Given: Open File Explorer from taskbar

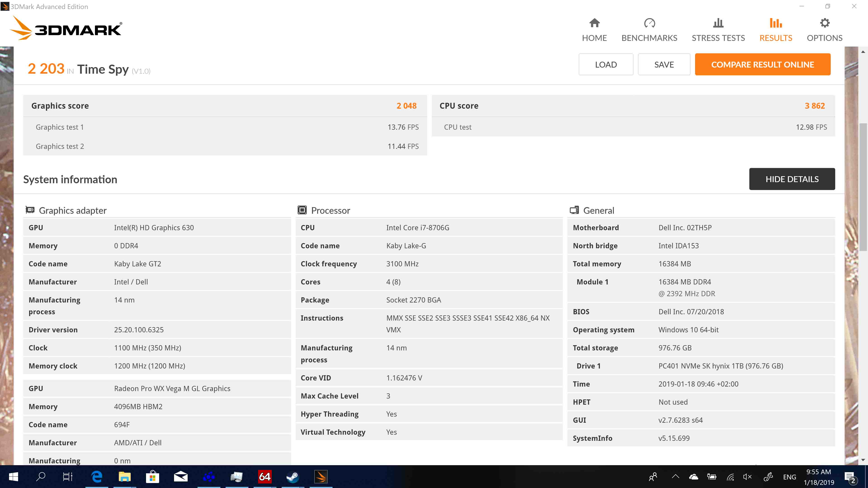Looking at the screenshot, I should (x=125, y=476).
